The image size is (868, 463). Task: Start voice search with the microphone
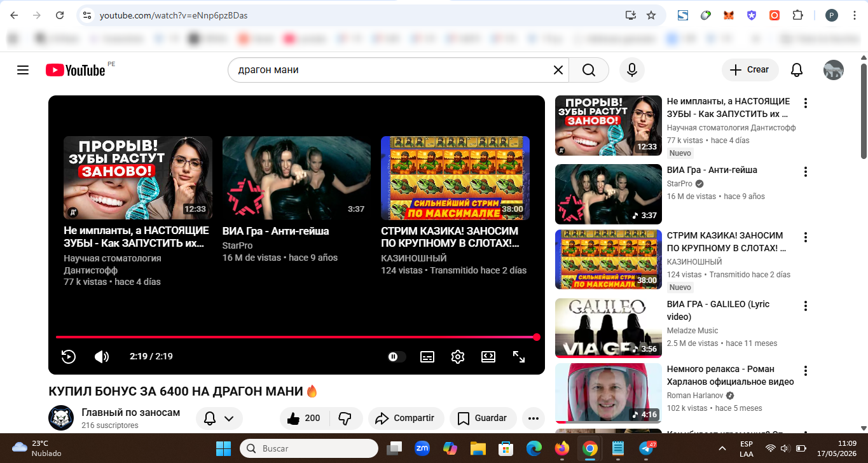(x=632, y=70)
